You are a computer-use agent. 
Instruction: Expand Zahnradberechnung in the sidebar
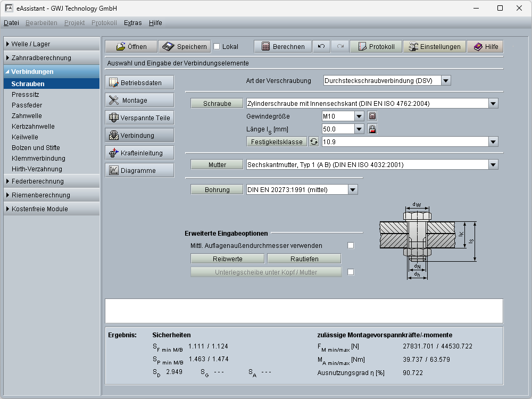pyautogui.click(x=52, y=58)
